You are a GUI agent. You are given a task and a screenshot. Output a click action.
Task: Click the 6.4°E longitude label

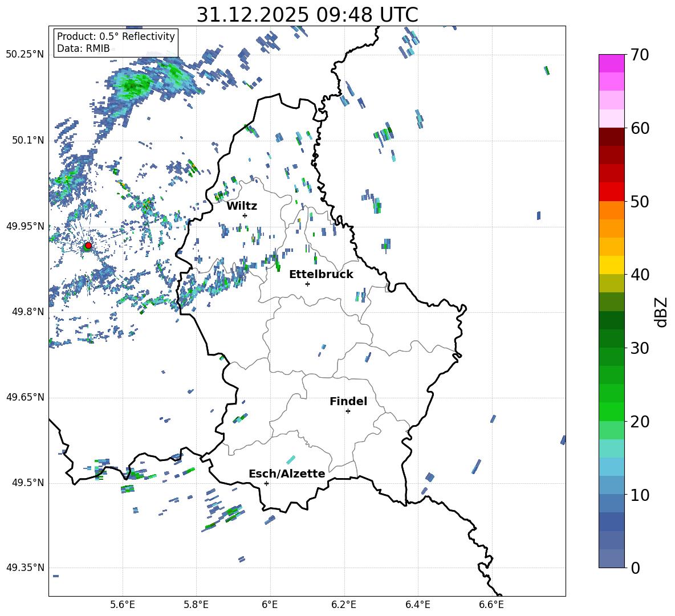point(417,605)
